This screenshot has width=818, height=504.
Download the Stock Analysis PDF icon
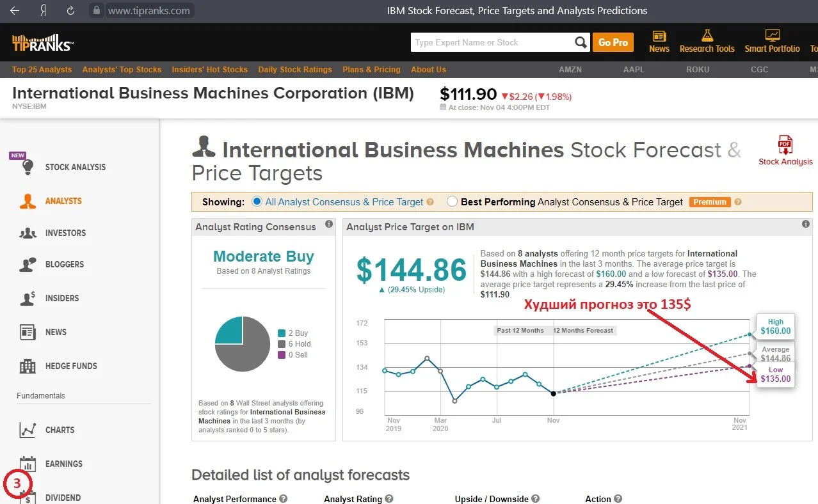coord(785,145)
